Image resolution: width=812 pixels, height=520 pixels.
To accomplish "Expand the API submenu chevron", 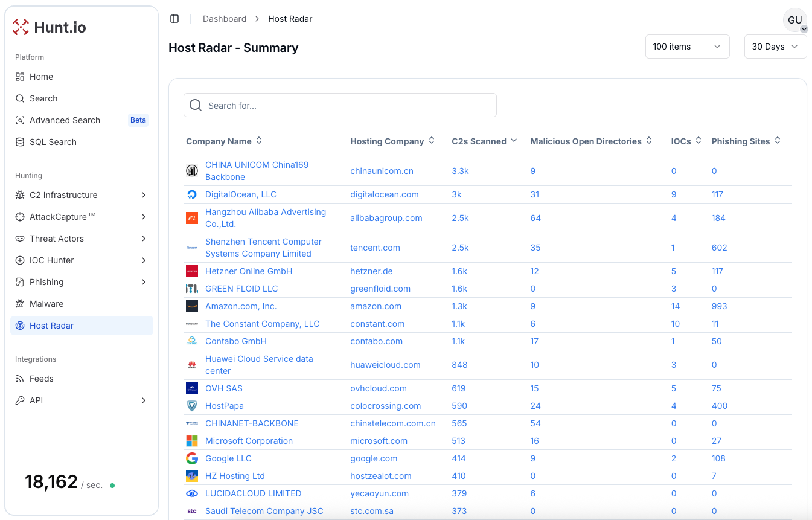I will 144,400.
